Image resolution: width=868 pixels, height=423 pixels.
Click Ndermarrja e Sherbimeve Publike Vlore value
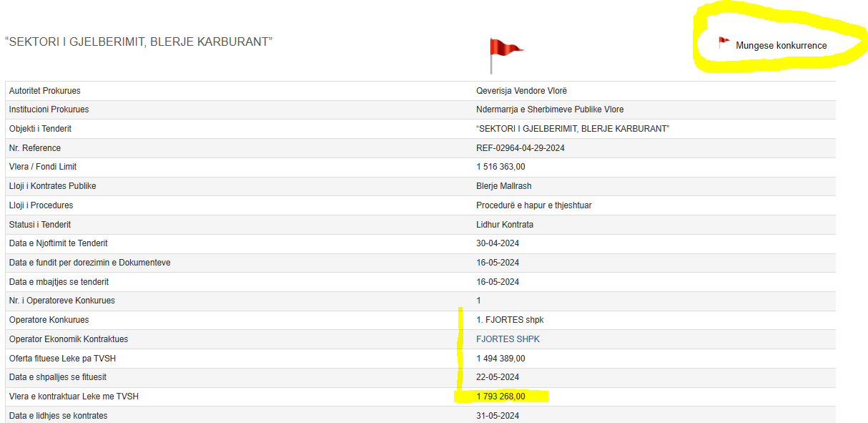pos(550,110)
